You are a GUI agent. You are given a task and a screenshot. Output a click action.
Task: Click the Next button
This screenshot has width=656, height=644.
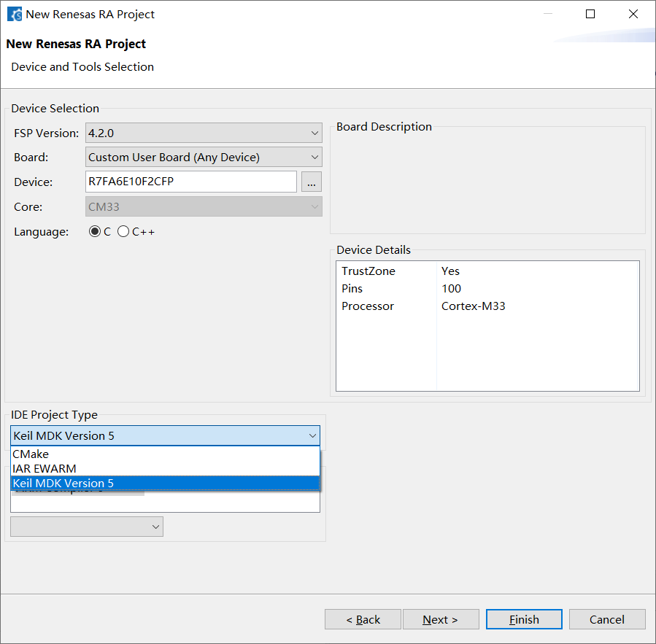tap(441, 619)
